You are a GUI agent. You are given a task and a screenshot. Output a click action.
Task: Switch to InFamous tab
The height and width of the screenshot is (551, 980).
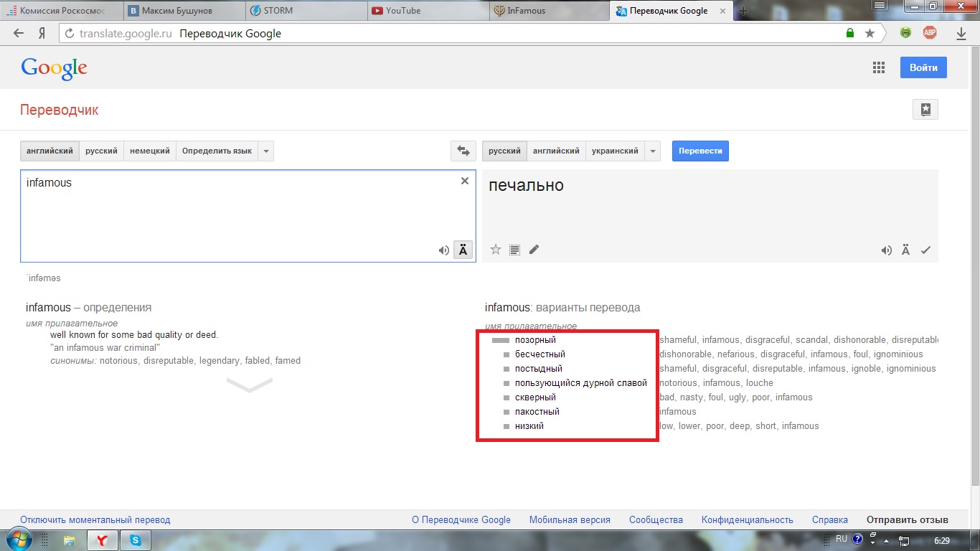tap(549, 11)
